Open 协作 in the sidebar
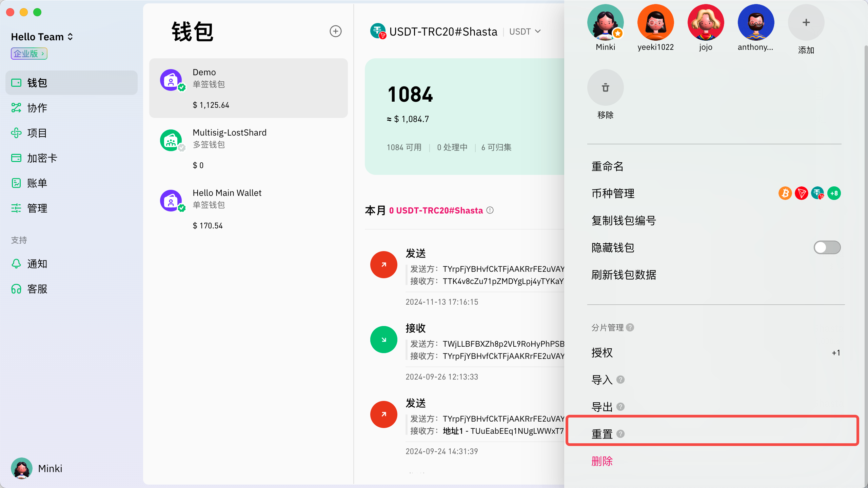 tap(37, 108)
